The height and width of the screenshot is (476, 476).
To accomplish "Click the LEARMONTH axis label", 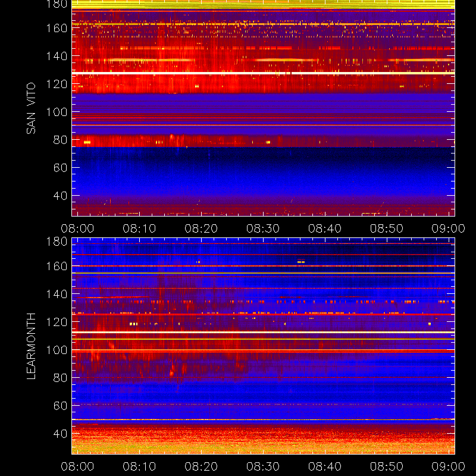I will (x=31, y=346).
